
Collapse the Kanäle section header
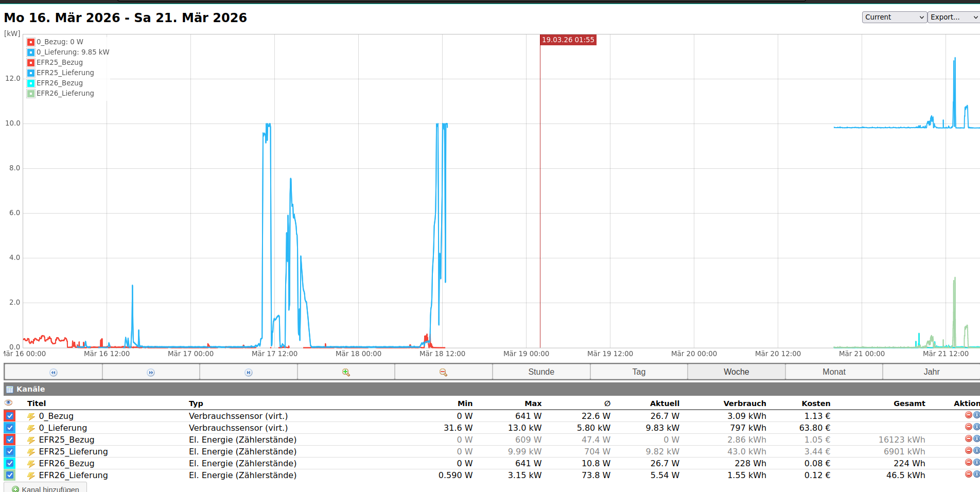coord(30,389)
